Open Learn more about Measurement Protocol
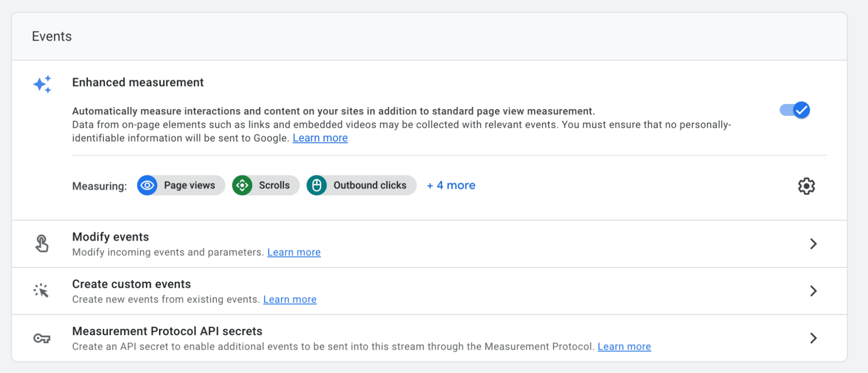The height and width of the screenshot is (373, 868). [624, 346]
